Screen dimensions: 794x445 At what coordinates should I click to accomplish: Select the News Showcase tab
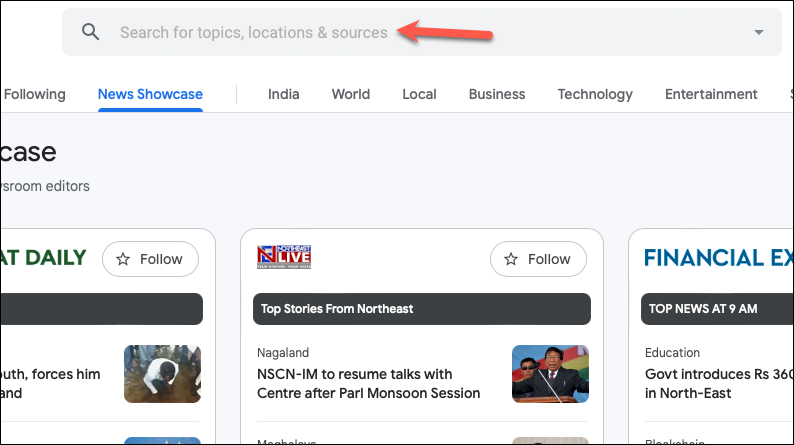pyautogui.click(x=150, y=94)
